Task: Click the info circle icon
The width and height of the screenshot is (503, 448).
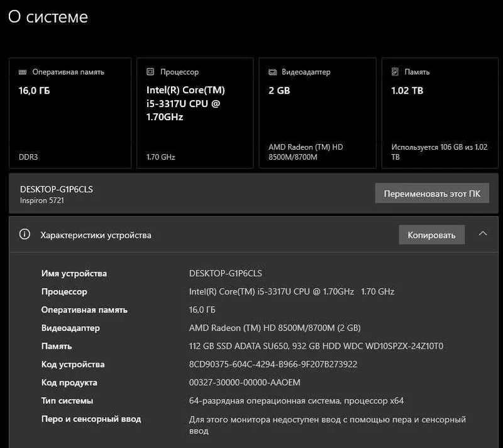Action: point(25,234)
